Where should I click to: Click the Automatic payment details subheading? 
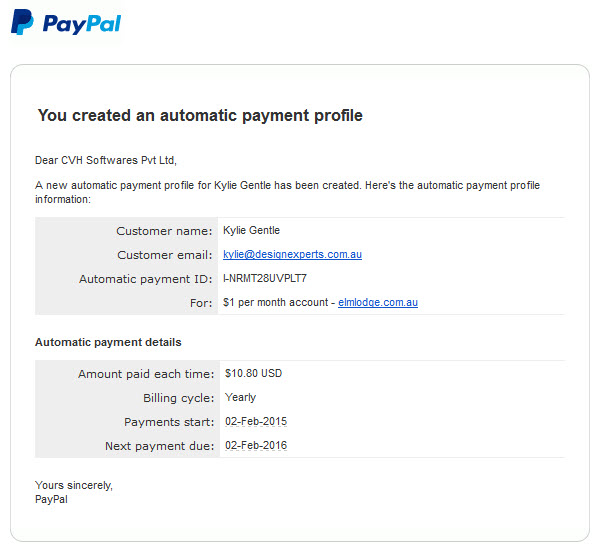tap(108, 342)
